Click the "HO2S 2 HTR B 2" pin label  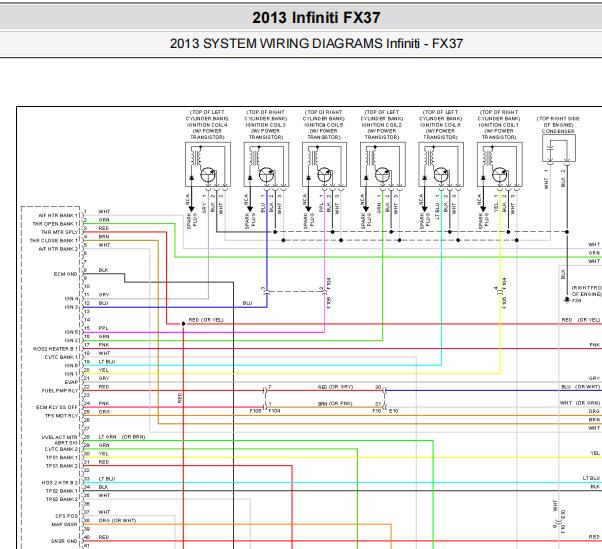click(60, 483)
